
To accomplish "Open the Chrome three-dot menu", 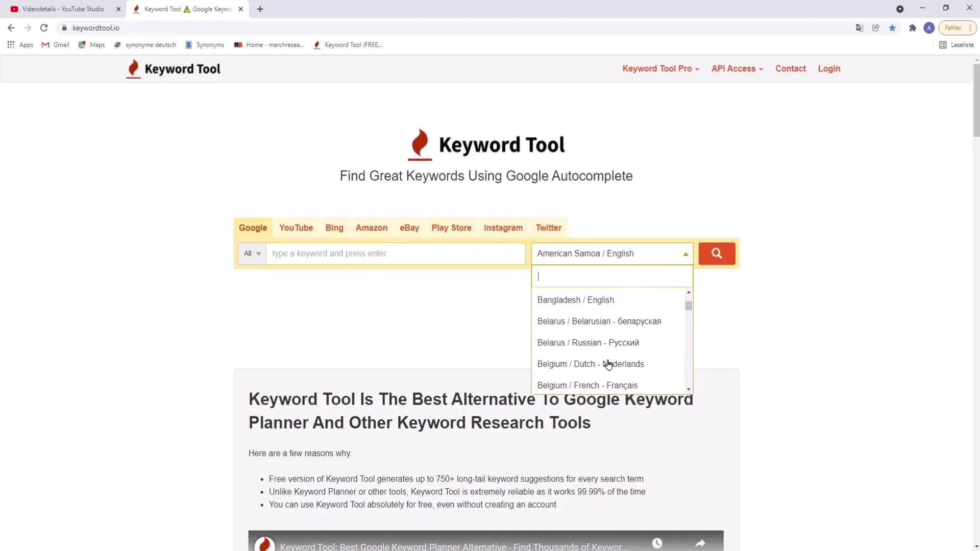I will coord(970,28).
